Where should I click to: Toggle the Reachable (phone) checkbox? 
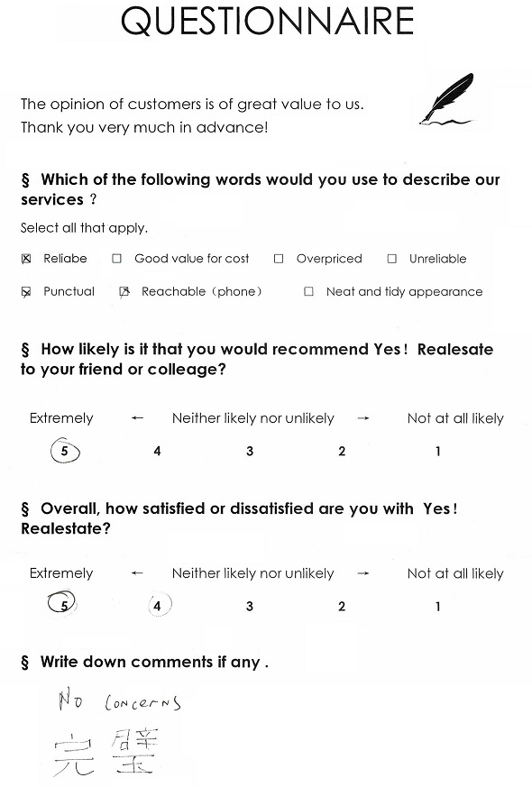[124, 291]
